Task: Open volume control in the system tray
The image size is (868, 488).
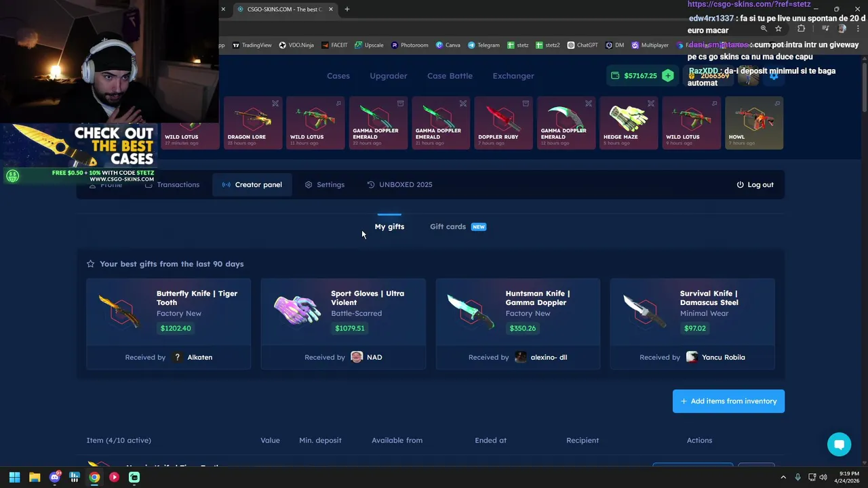Action: [x=823, y=477]
